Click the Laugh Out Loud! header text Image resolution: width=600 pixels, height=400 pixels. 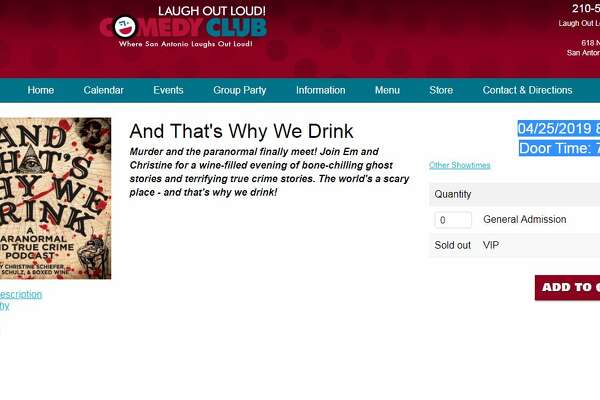(x=212, y=11)
